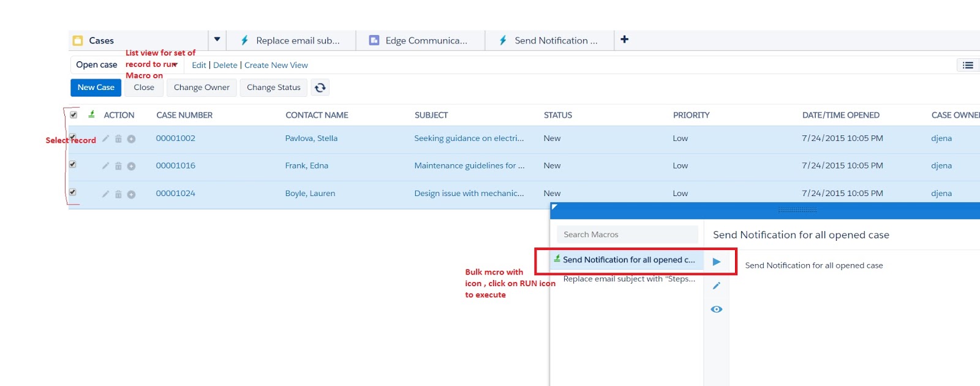Viewport: 980px width, 386px height.
Task: Sort by SUBJECT column header
Action: (431, 115)
